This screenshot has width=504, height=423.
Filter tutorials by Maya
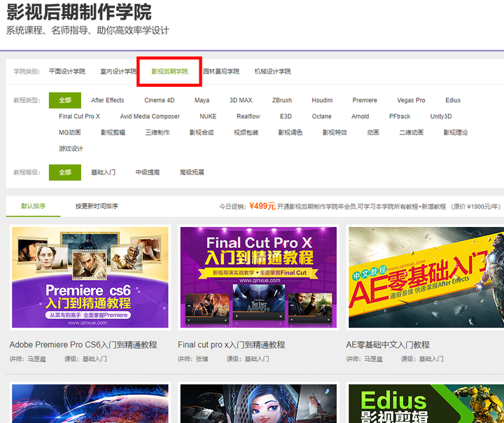[x=202, y=100]
